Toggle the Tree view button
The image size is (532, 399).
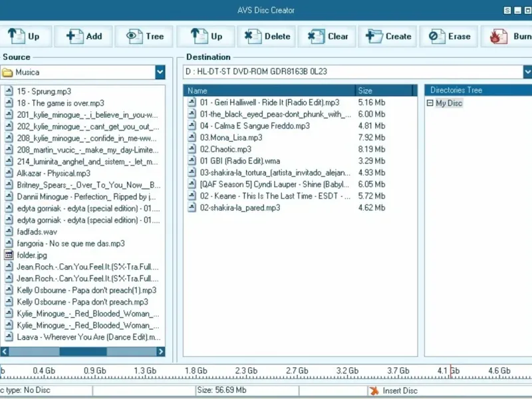click(x=144, y=37)
